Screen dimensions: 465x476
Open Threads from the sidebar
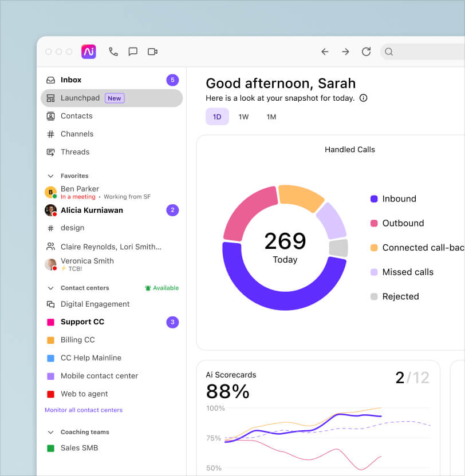click(x=50, y=152)
